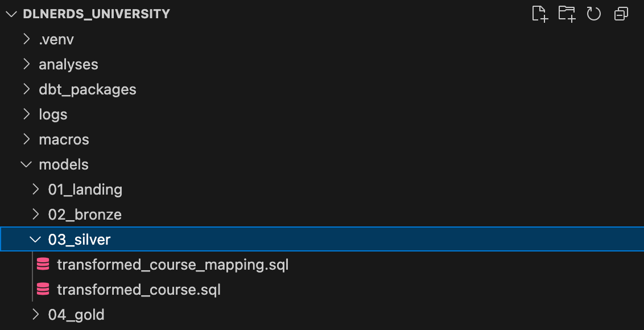Collapse the models folder chevron

tap(26, 164)
